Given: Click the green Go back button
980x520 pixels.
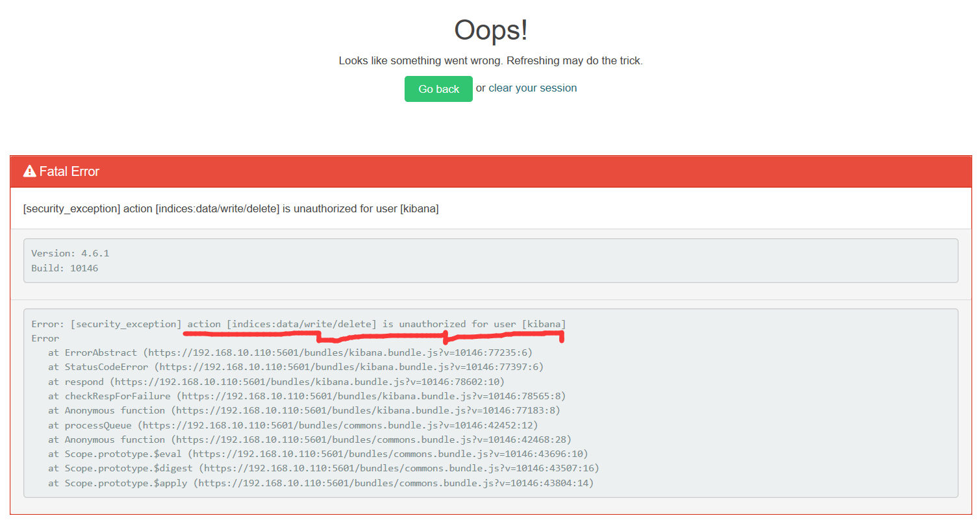Looking at the screenshot, I should (x=438, y=89).
